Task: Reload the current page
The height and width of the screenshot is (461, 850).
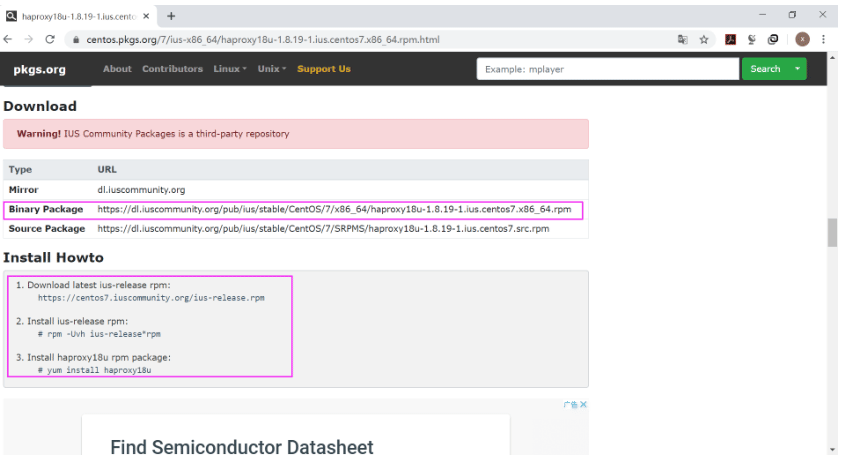Action: click(50, 40)
